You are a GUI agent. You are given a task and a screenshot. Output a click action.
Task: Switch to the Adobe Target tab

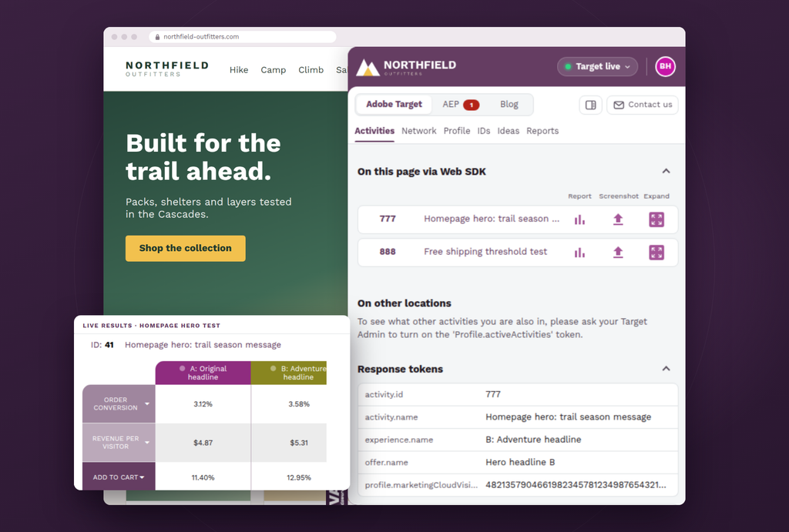[394, 105]
